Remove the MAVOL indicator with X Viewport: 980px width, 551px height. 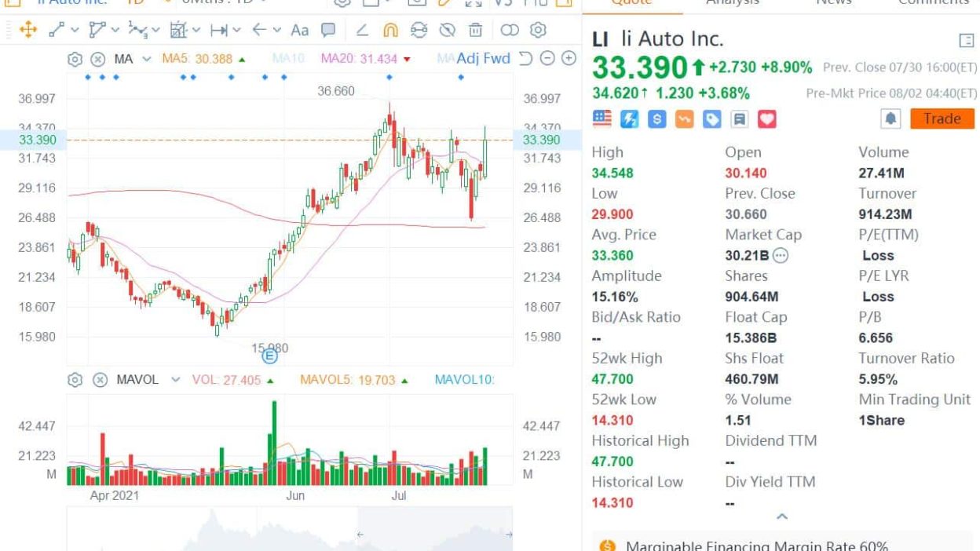[x=100, y=380]
